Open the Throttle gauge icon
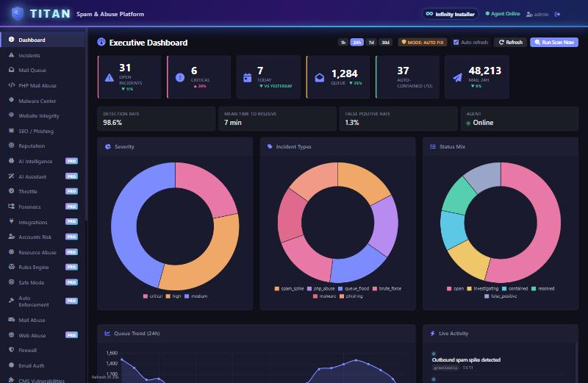 [x=11, y=191]
